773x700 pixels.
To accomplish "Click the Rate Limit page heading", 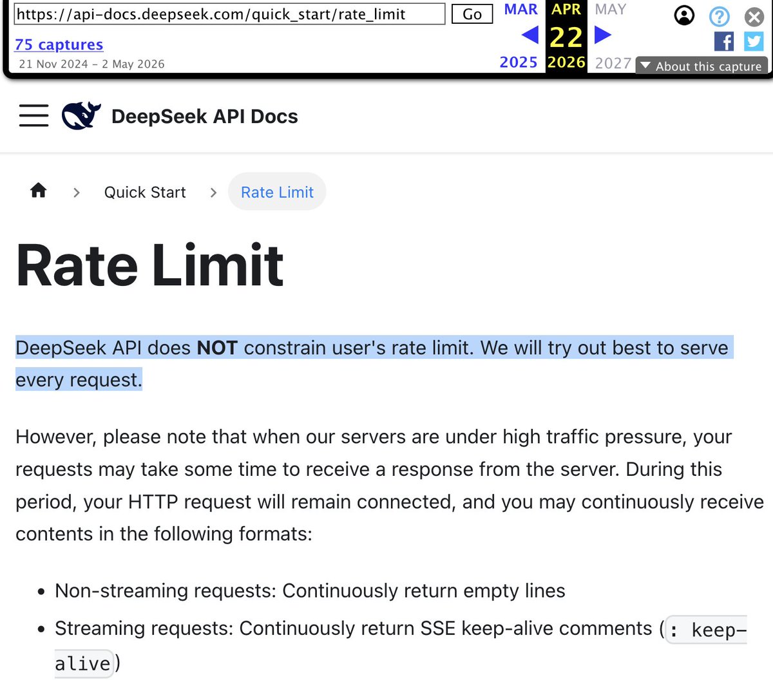I will [x=149, y=265].
